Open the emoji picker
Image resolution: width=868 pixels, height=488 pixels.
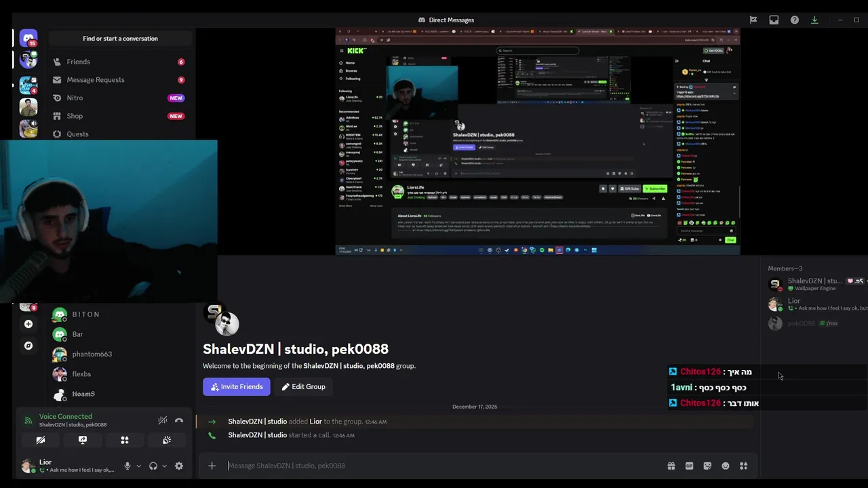tap(726, 466)
